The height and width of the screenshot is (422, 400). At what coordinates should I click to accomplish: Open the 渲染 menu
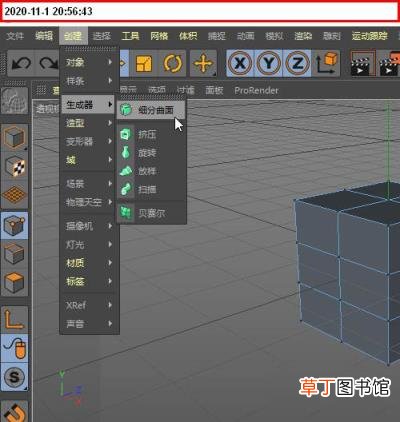click(x=303, y=36)
